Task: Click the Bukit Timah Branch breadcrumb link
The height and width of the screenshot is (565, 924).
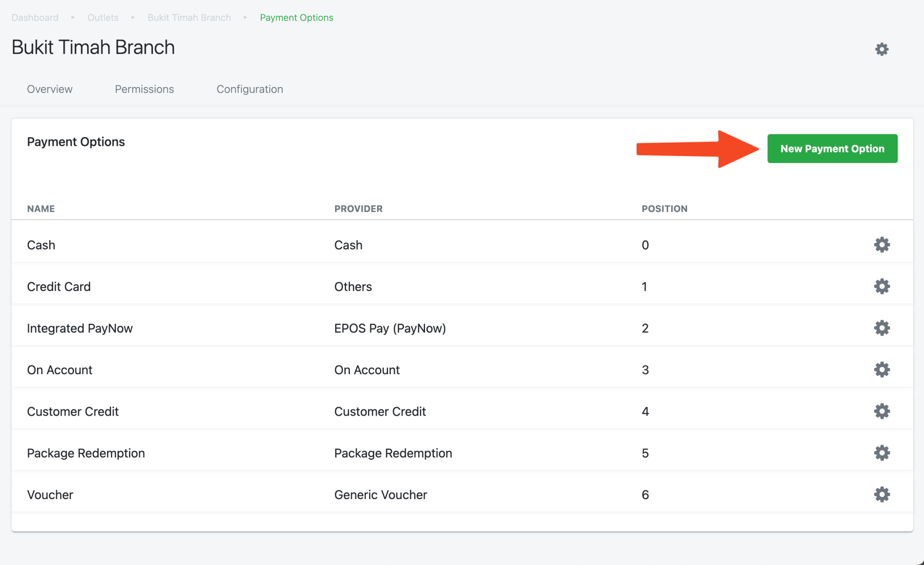Action: pos(189,18)
